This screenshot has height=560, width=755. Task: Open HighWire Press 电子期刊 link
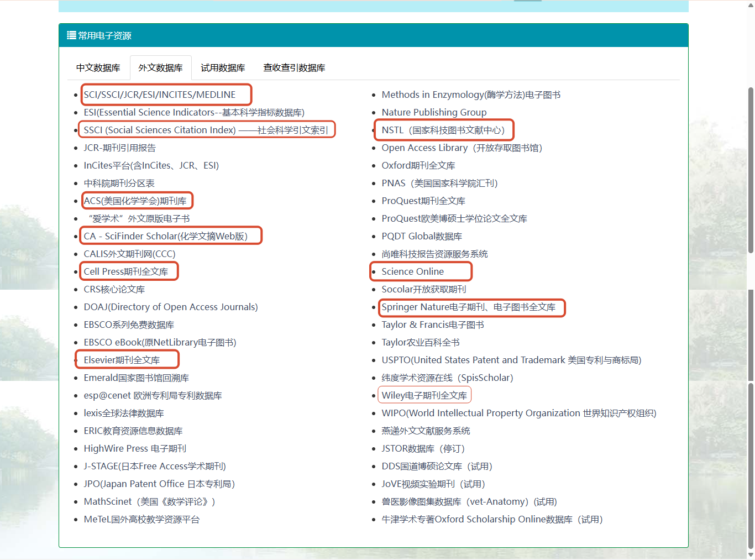tap(135, 448)
